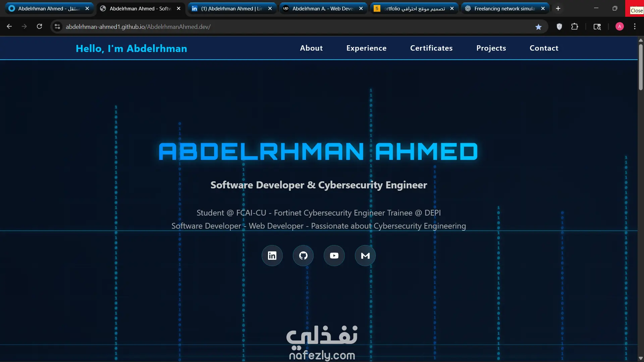Switch to the LinkedIn Abdelrhman Ahmed tab
The image size is (644, 362).
click(231, 8)
